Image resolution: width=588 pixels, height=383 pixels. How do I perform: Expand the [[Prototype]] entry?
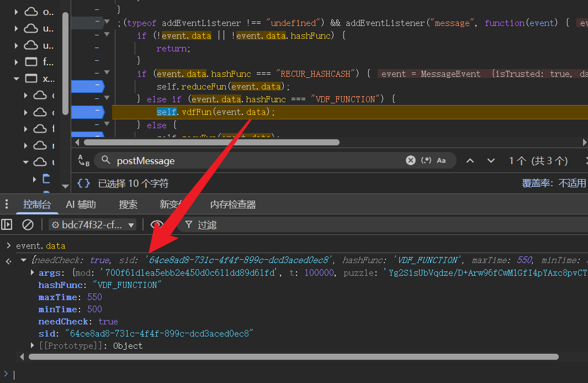(32, 345)
